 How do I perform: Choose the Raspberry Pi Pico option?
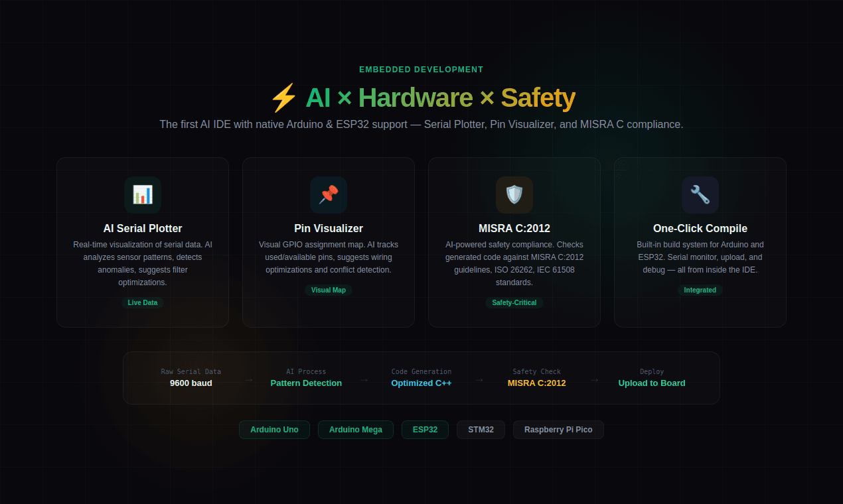point(558,429)
